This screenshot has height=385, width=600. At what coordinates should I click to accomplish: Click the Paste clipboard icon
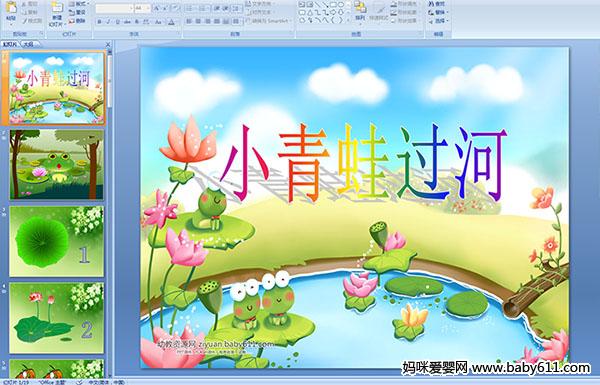[x=11, y=8]
